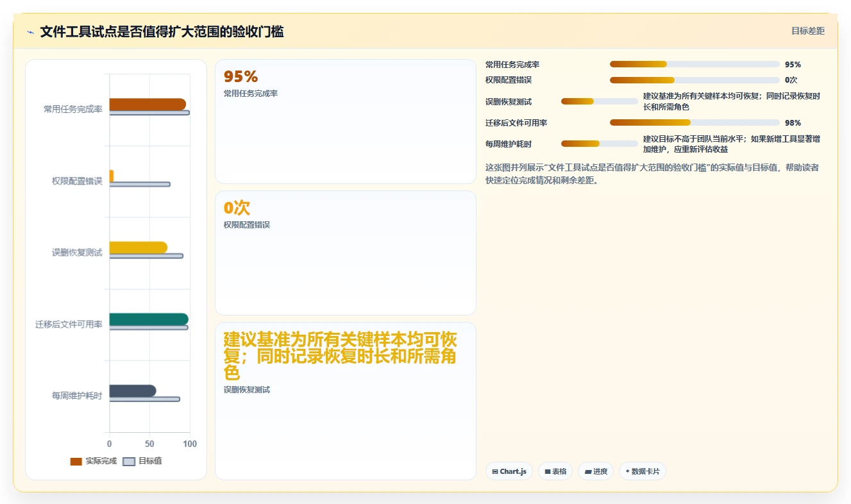851x504 pixels.
Task: Click the 误删恢复测试 caption in the third card
Action: coord(247,390)
